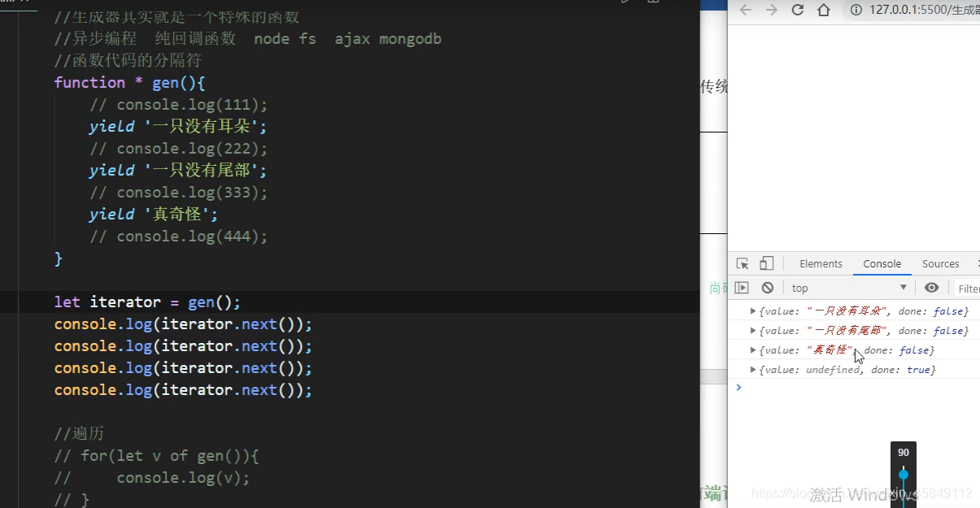980x508 pixels.
Task: Select the Console tab in DevTools
Action: pyautogui.click(x=882, y=263)
